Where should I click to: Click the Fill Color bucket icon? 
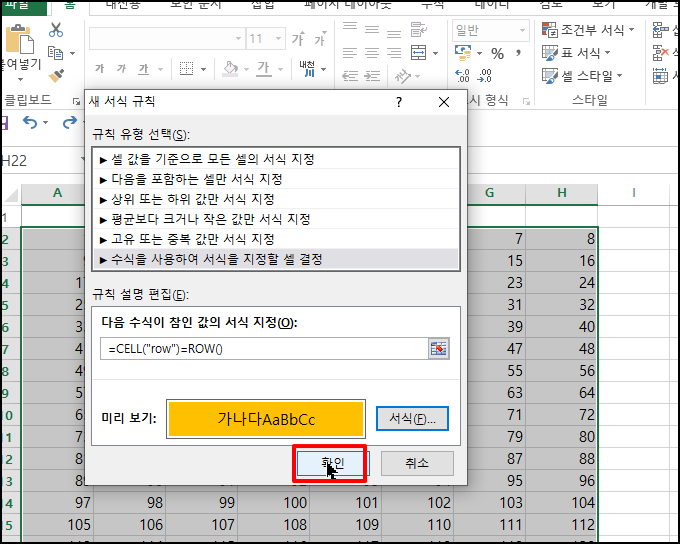[x=230, y=69]
